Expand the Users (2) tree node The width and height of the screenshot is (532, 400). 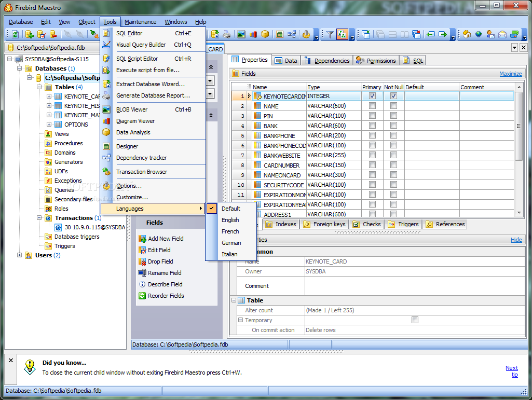coord(20,255)
